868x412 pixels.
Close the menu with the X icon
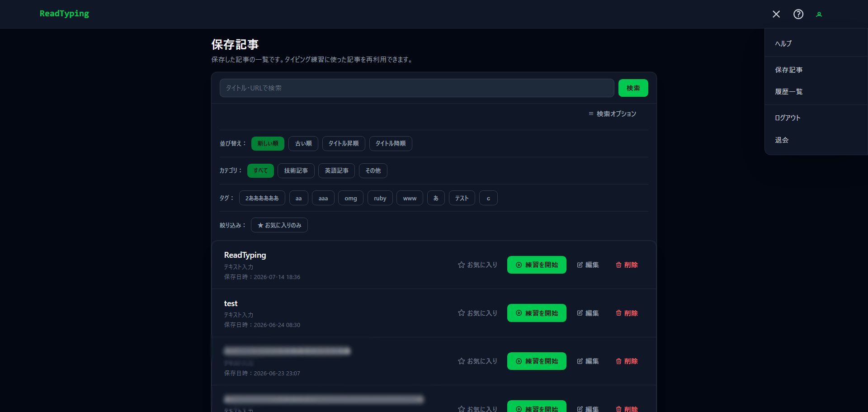[x=776, y=14]
